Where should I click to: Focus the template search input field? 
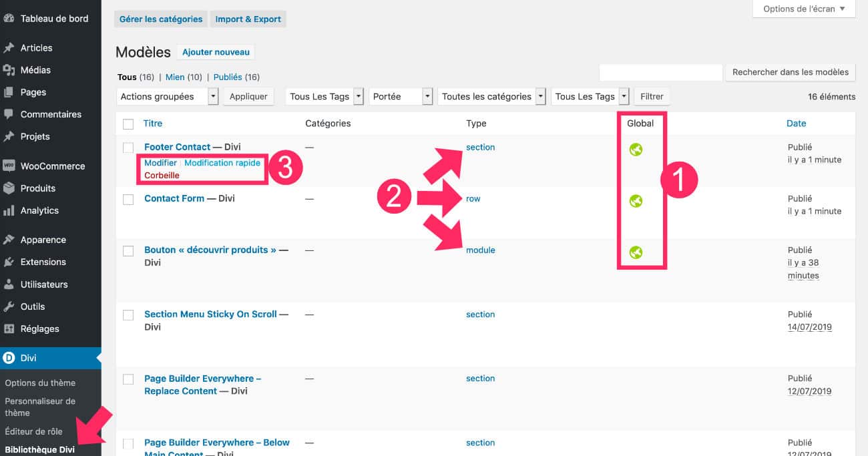click(x=661, y=72)
